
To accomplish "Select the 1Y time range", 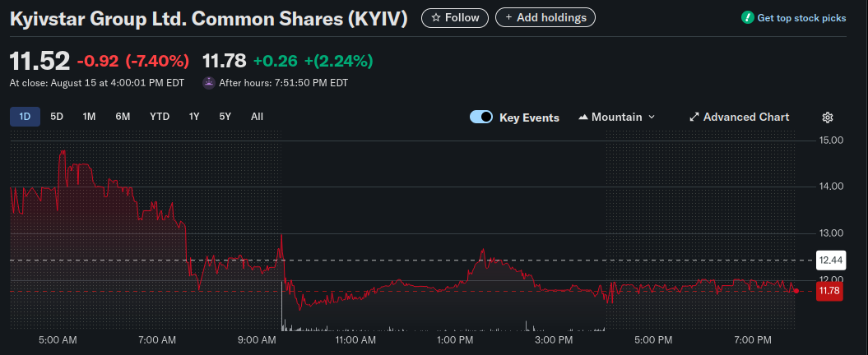I will pos(194,117).
